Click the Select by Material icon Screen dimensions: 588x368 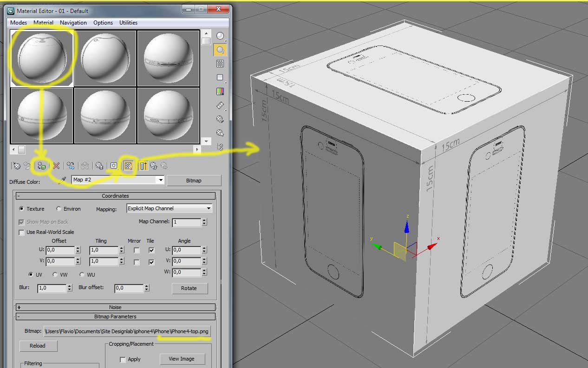click(x=220, y=133)
